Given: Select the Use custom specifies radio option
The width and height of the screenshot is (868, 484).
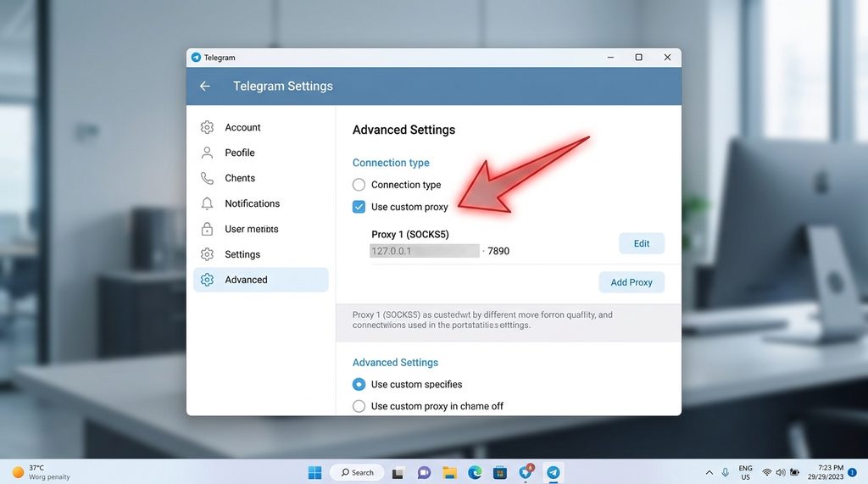Looking at the screenshot, I should coord(359,384).
